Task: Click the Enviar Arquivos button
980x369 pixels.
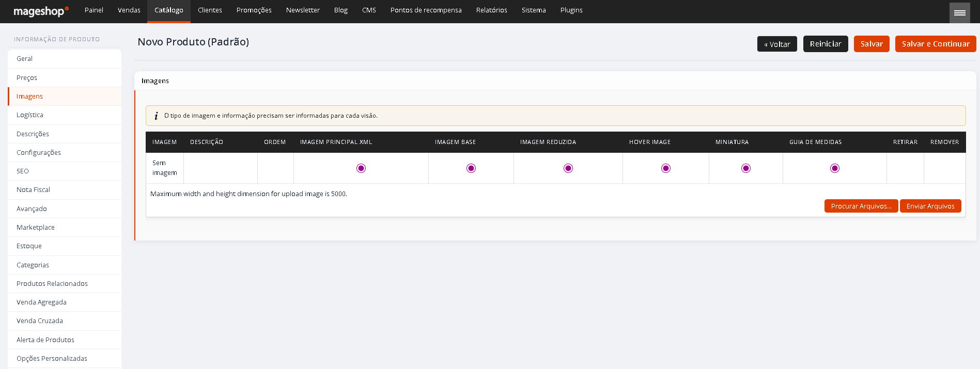Action: [930, 206]
